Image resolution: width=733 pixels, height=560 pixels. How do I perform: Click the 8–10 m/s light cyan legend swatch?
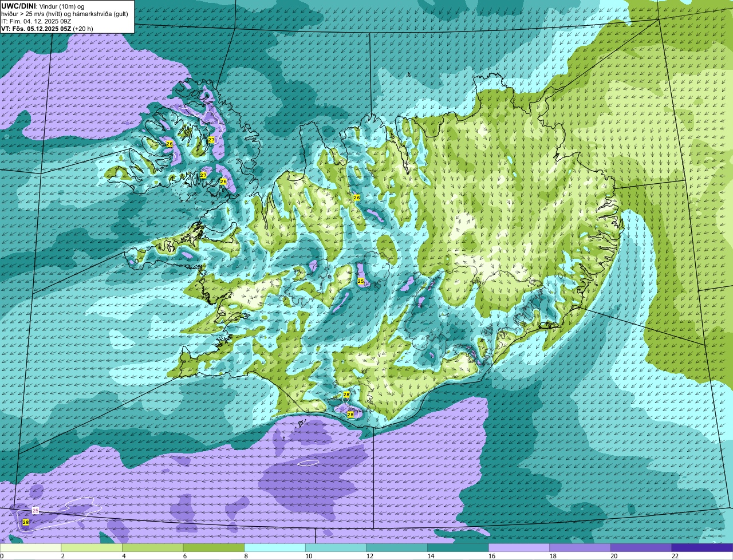[x=275, y=547]
